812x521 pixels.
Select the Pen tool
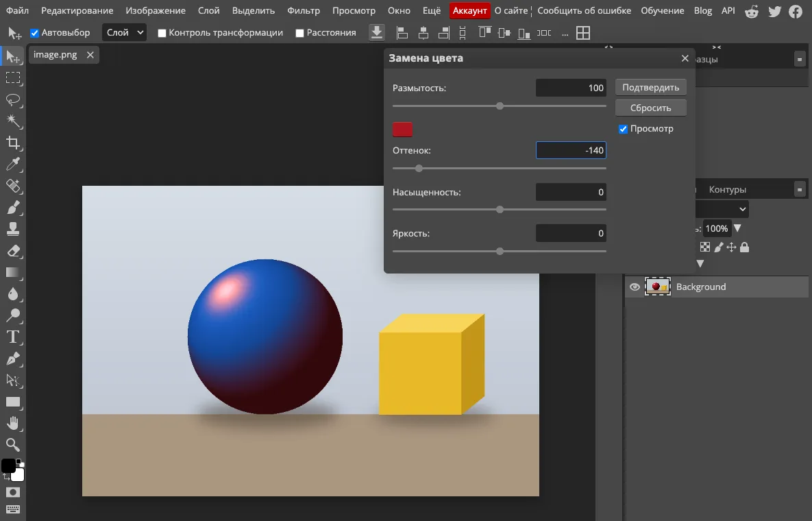coord(13,359)
